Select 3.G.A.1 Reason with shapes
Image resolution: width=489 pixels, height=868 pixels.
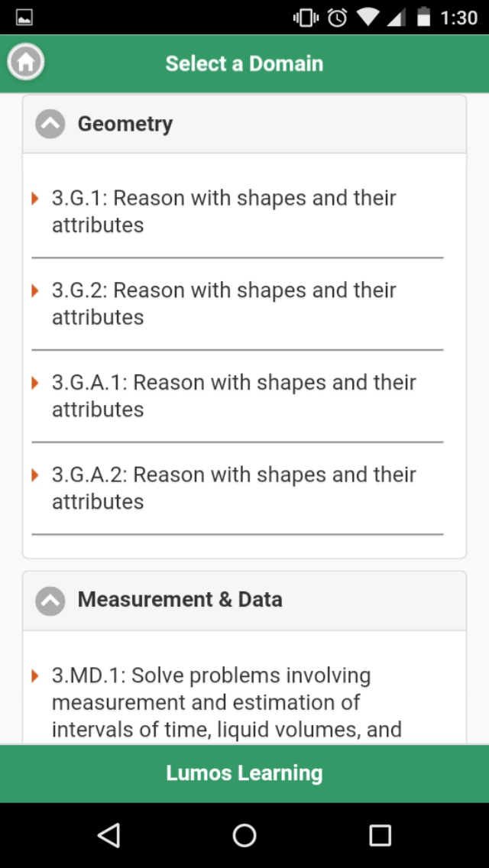click(x=234, y=396)
